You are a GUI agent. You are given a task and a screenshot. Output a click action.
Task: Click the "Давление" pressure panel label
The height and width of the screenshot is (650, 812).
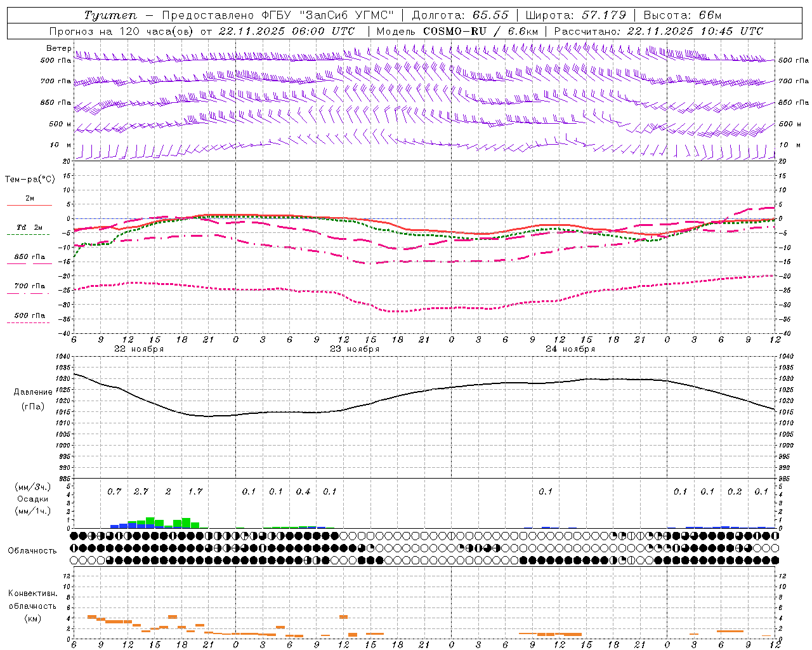[x=33, y=392]
